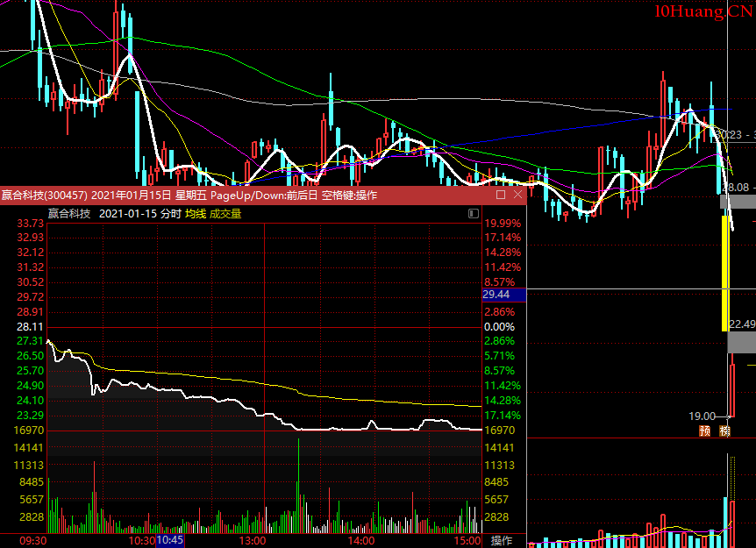Select the 分时 intraday view label
This screenshot has height=548, width=756.
(170, 213)
